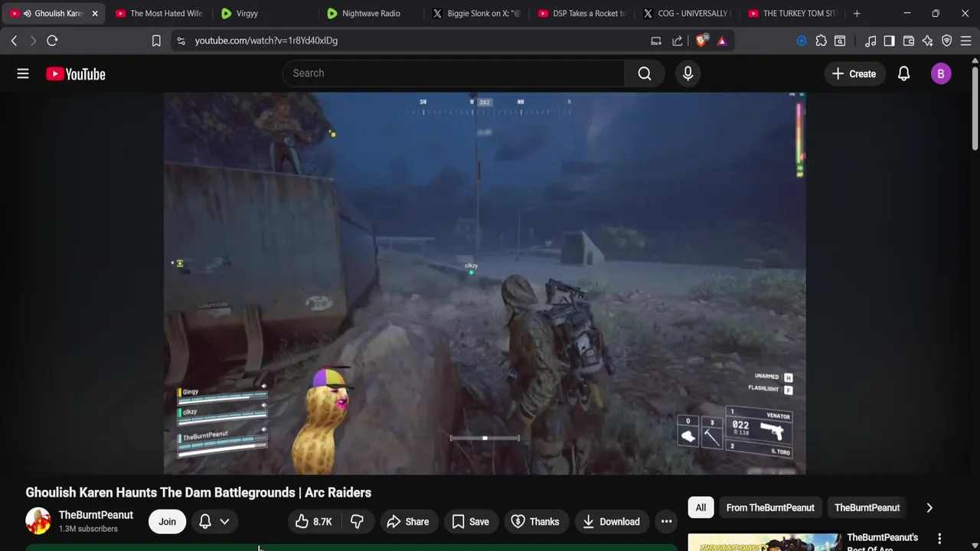Like the video with 8.7K thumbs up
Screen dimensions: 980x551
(x=314, y=522)
